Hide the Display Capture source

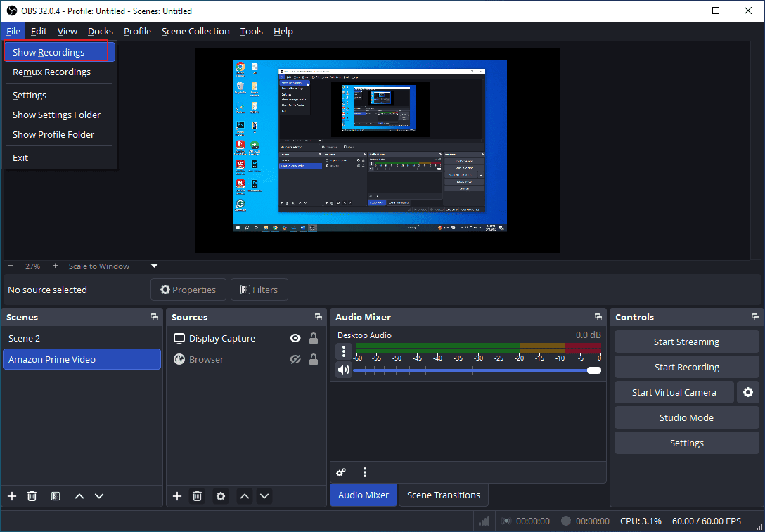pyautogui.click(x=295, y=338)
